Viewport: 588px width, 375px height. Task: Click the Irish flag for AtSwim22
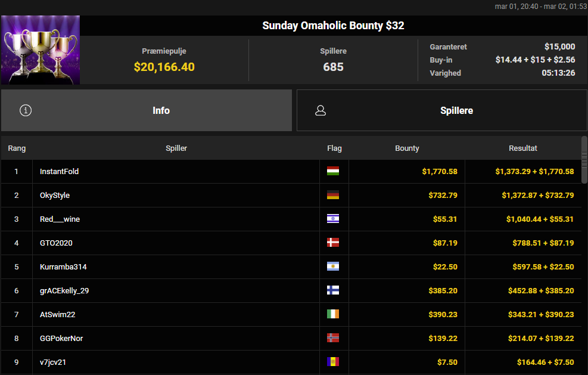[x=333, y=315]
